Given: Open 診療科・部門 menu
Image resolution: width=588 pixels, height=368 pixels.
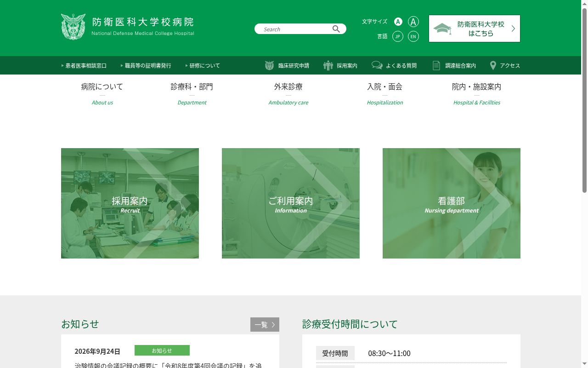Looking at the screenshot, I should (x=192, y=93).
